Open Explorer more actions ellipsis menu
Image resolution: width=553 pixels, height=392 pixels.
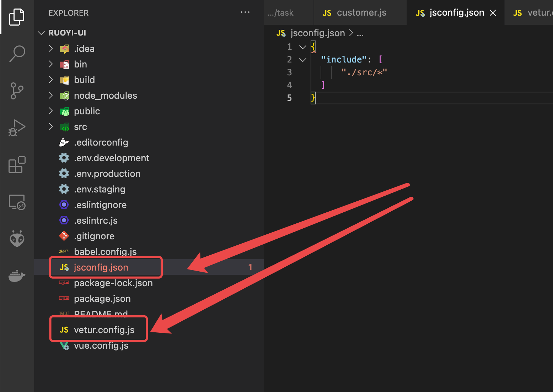[x=245, y=12]
